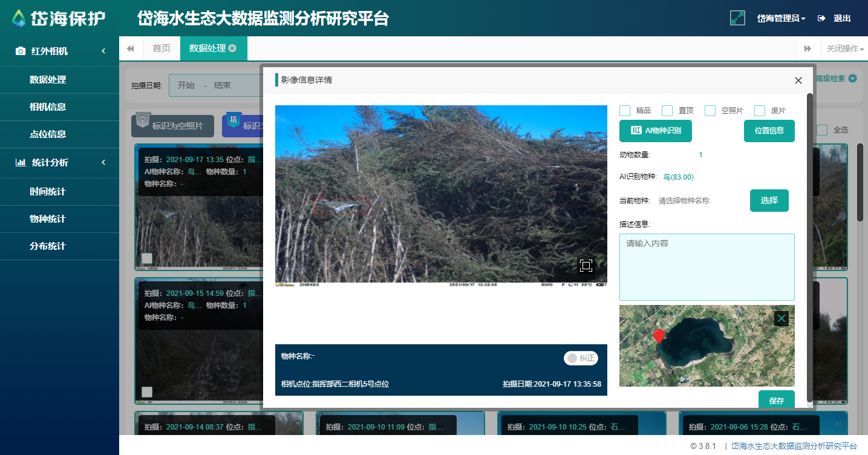868x455 pixels.
Task: Click the 空 badge icon on 标识为空照片
Action: pyautogui.click(x=142, y=121)
